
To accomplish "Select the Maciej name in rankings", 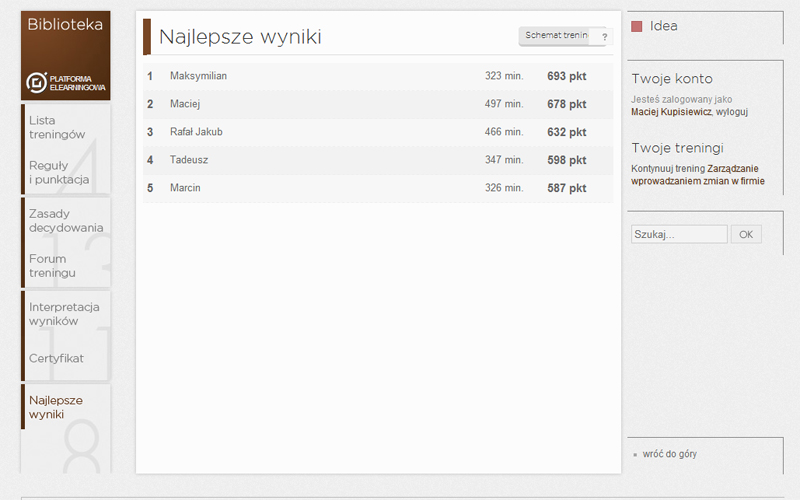I will (x=185, y=104).
